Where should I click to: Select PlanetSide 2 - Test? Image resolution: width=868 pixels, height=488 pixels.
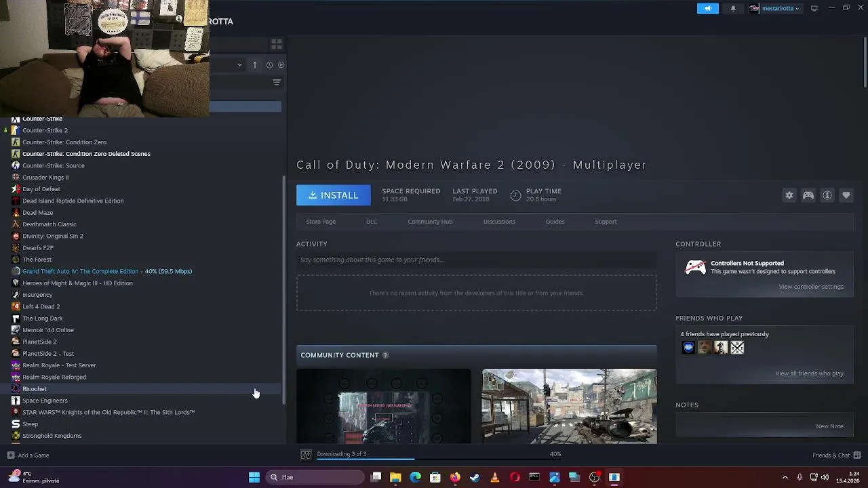[48, 354]
